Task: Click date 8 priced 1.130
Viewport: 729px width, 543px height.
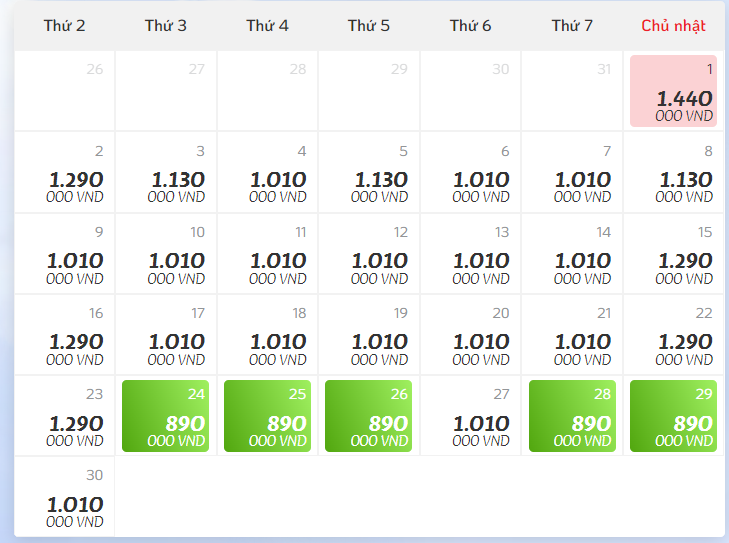Action: pos(673,172)
